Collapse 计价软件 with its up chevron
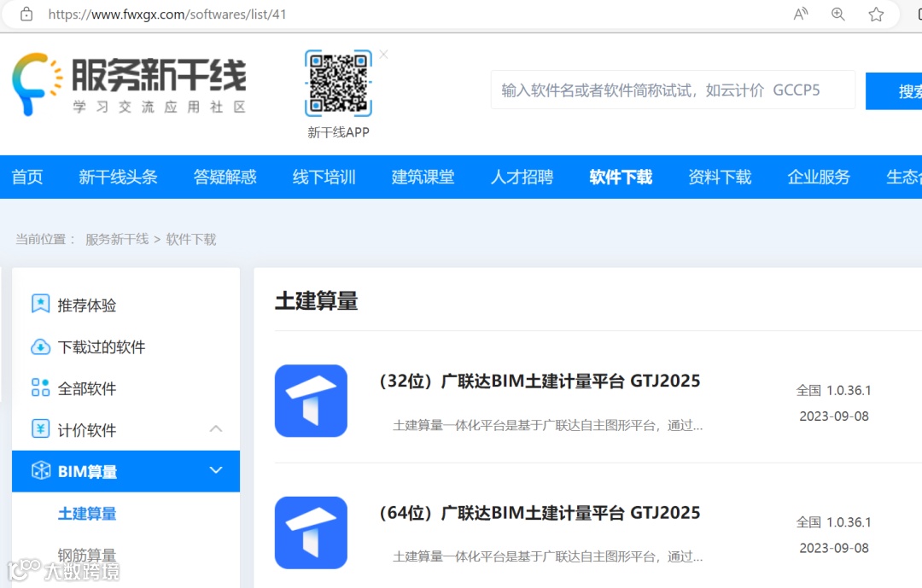Viewport: 922px width, 588px height. click(216, 428)
